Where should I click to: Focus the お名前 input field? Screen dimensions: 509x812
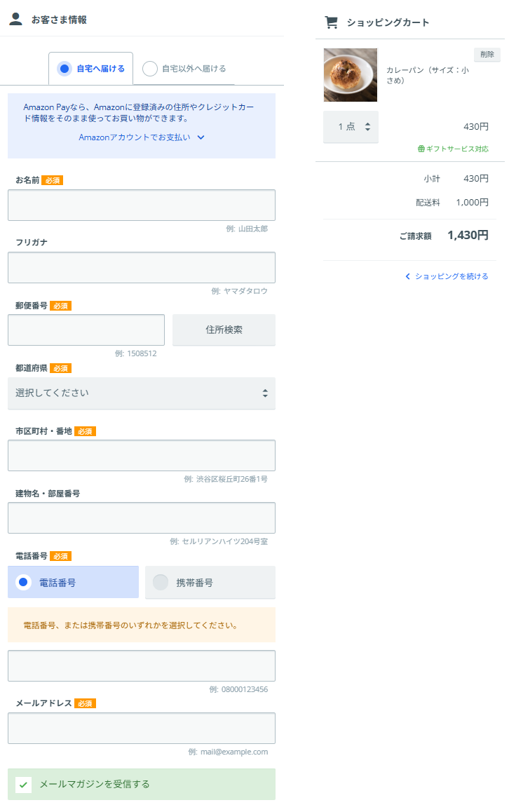coord(142,205)
